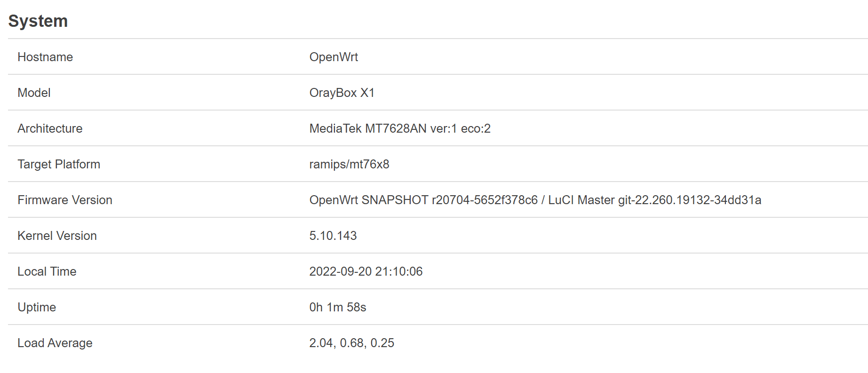
Task: Click the Hostname row label
Action: [x=45, y=57]
